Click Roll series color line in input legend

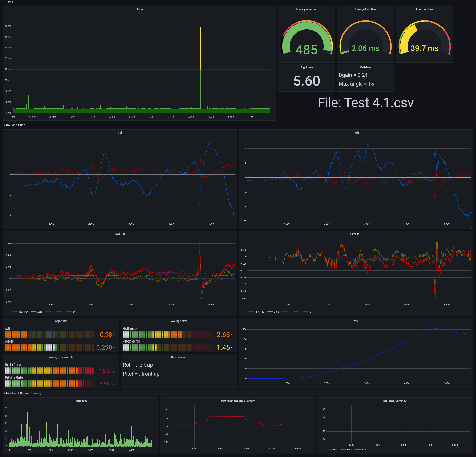coord(329,449)
